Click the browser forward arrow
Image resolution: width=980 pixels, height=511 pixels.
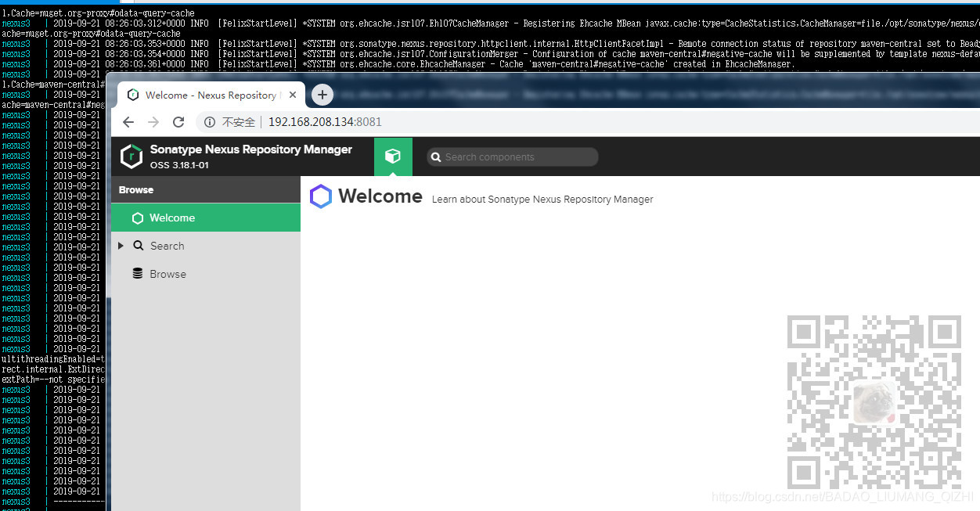click(153, 122)
